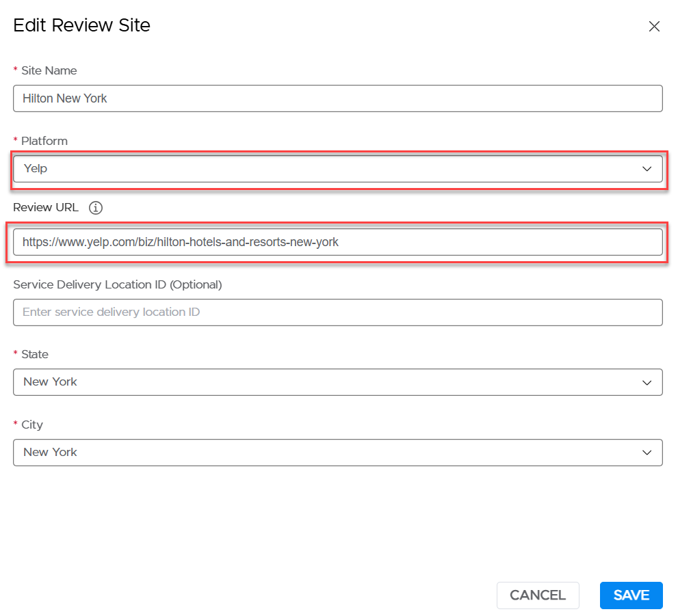Click the 'Site Name' field label
This screenshot has width=678, height=616.
click(49, 71)
